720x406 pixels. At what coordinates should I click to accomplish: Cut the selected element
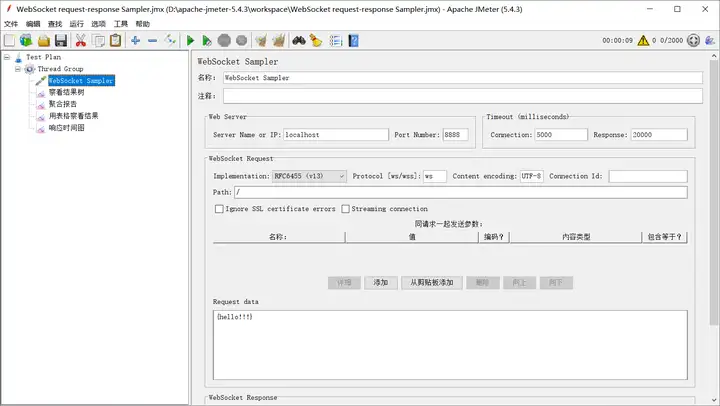(81, 41)
